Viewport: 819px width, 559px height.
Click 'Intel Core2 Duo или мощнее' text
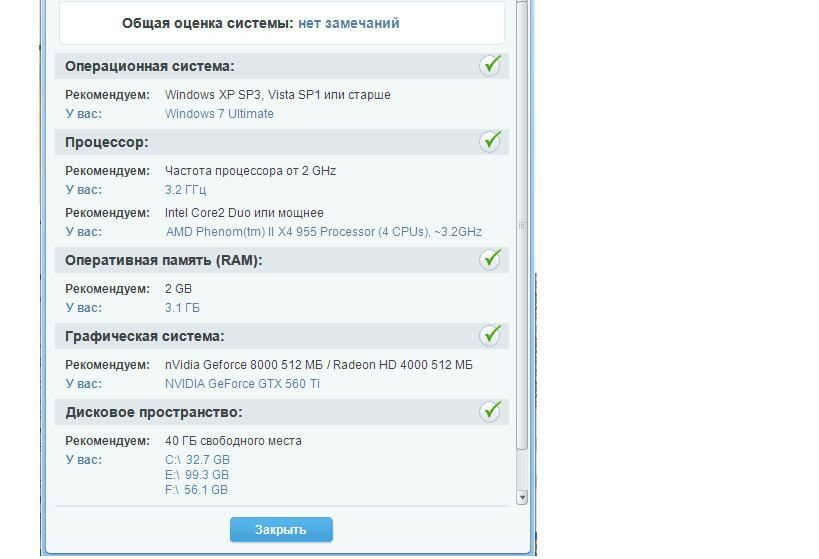click(x=244, y=213)
